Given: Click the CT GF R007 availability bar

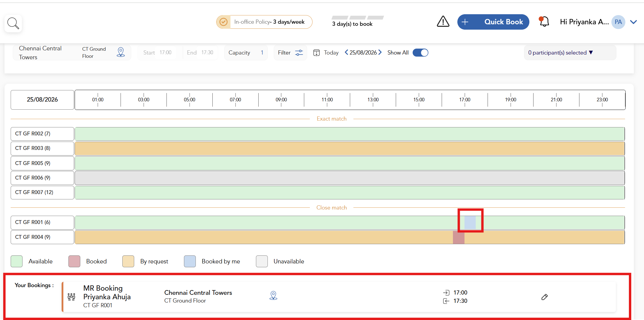Looking at the screenshot, I should 350,193.
